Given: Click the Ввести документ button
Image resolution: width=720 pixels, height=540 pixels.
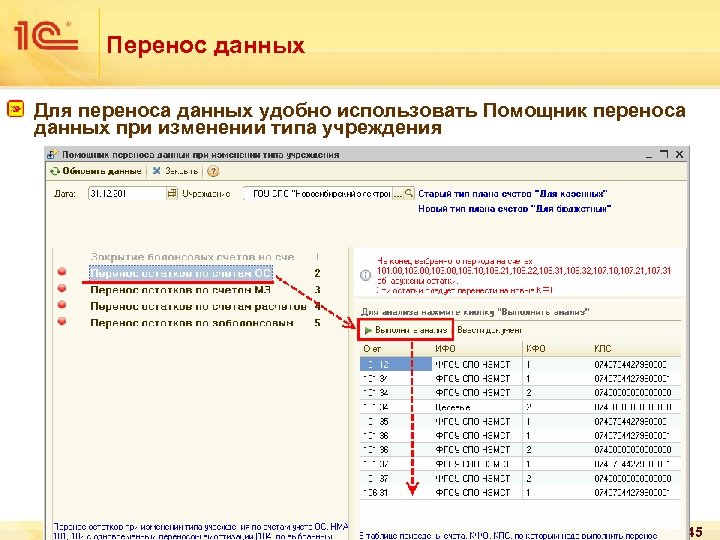Looking at the screenshot, I should coord(489,330).
